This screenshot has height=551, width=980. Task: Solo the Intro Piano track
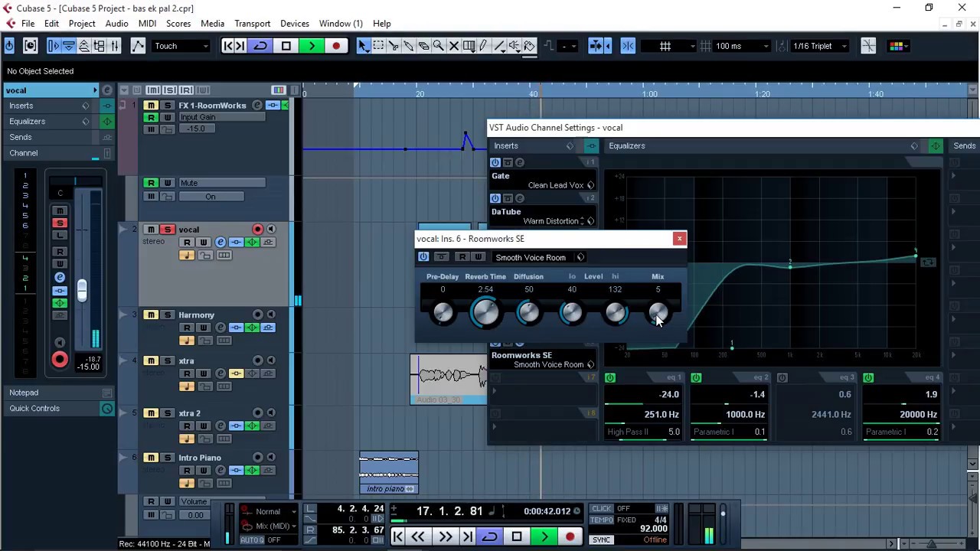coord(168,458)
